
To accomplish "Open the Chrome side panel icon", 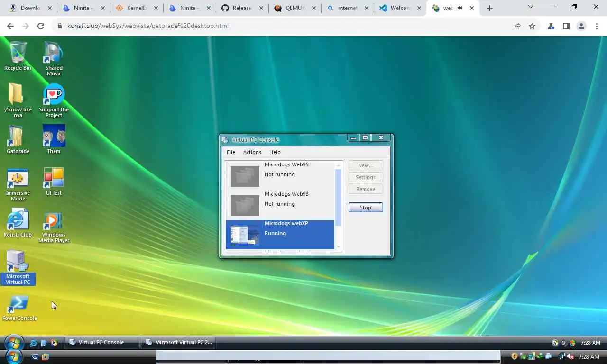I will tap(566, 26).
